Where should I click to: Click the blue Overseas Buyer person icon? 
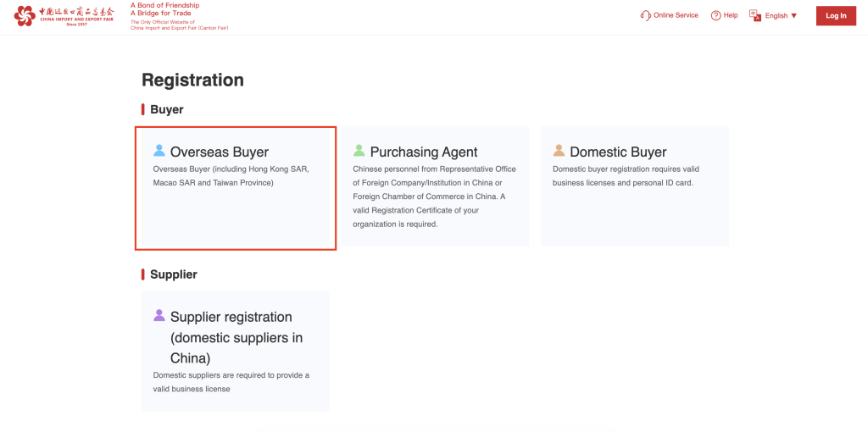pos(159,151)
